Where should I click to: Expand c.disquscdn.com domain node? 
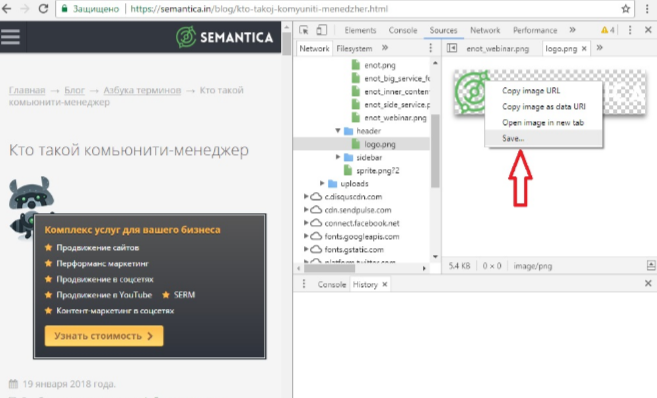[x=306, y=196]
